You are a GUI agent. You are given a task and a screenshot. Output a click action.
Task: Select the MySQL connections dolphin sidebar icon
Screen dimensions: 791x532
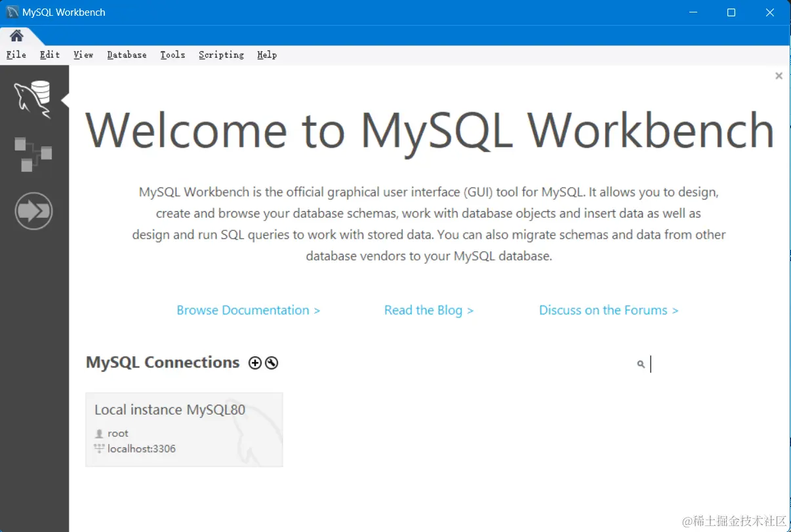33,100
